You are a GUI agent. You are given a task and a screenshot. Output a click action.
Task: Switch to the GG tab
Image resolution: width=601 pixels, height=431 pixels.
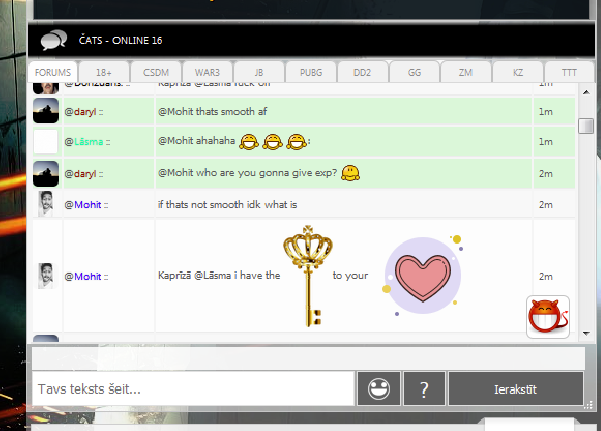point(414,72)
